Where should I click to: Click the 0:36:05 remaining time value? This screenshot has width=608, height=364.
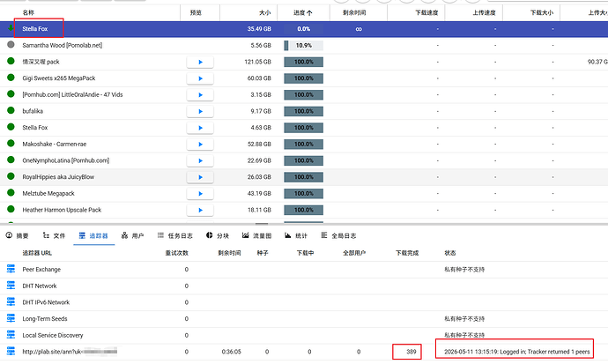231,352
